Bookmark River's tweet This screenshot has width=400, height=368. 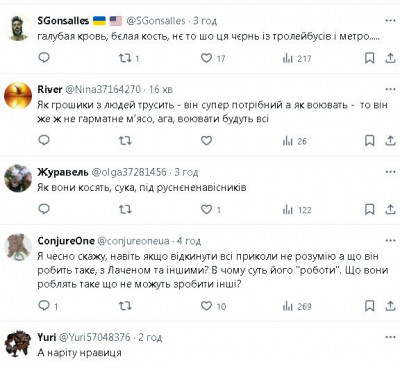point(369,141)
